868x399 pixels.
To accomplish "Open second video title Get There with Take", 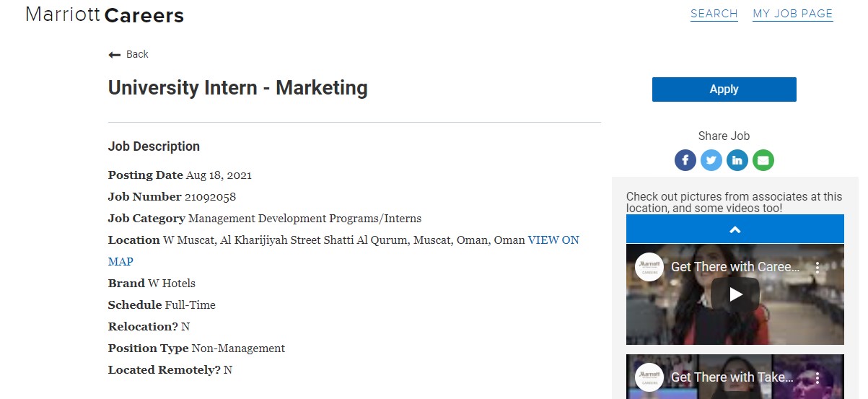I will coord(732,377).
